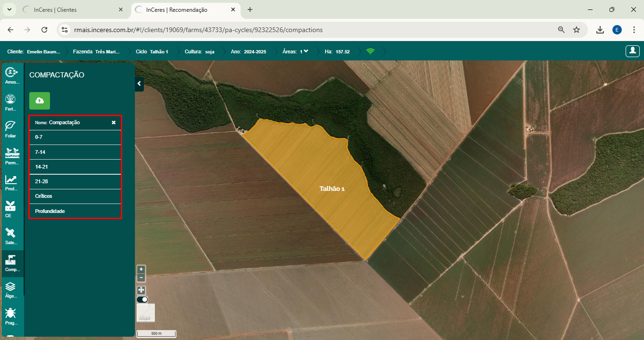Screen dimensions: 644x340
Task: Bookmark this page with the star
Action: [577, 30]
